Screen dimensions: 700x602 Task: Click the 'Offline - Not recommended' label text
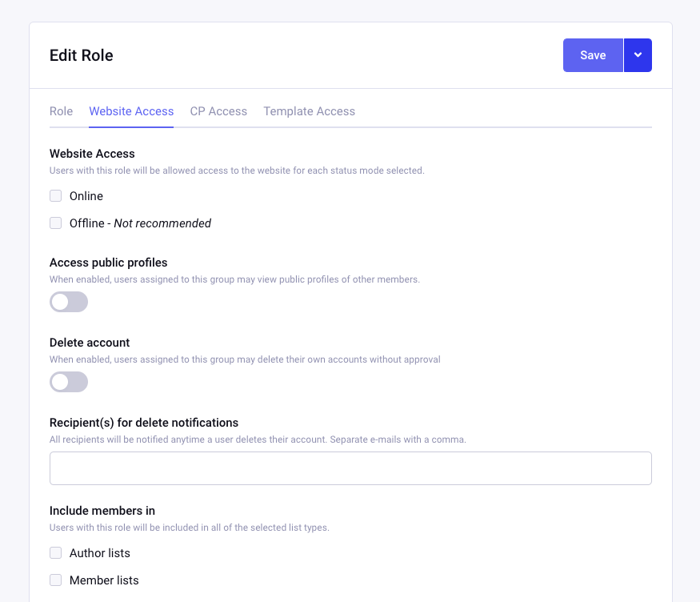[140, 223]
